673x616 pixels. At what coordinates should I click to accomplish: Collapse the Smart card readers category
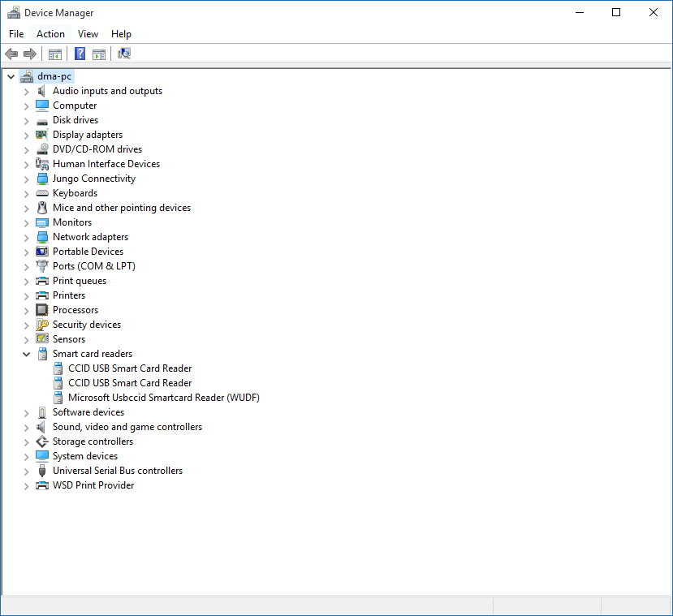coord(27,354)
